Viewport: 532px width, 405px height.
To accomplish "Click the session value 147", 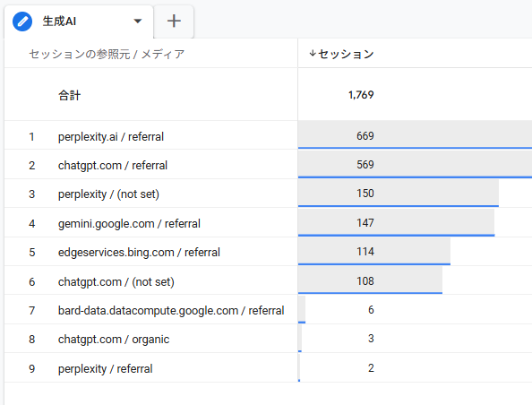I will [365, 223].
